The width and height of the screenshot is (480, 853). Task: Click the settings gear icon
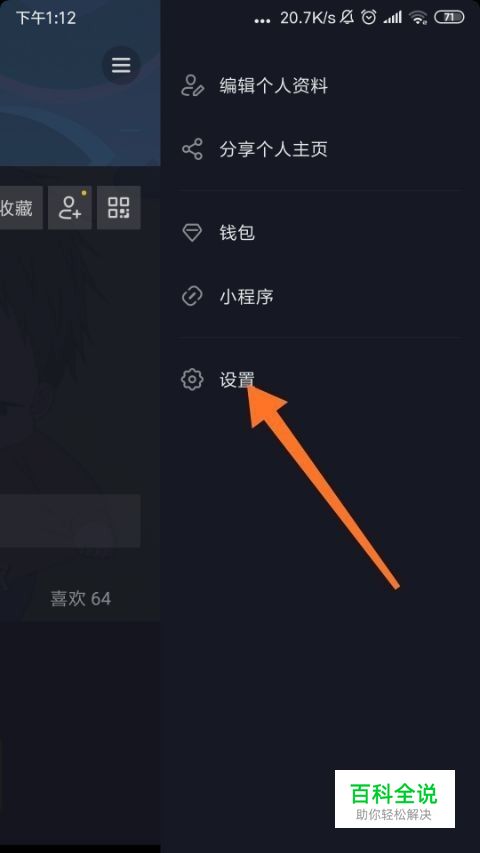[x=192, y=380]
